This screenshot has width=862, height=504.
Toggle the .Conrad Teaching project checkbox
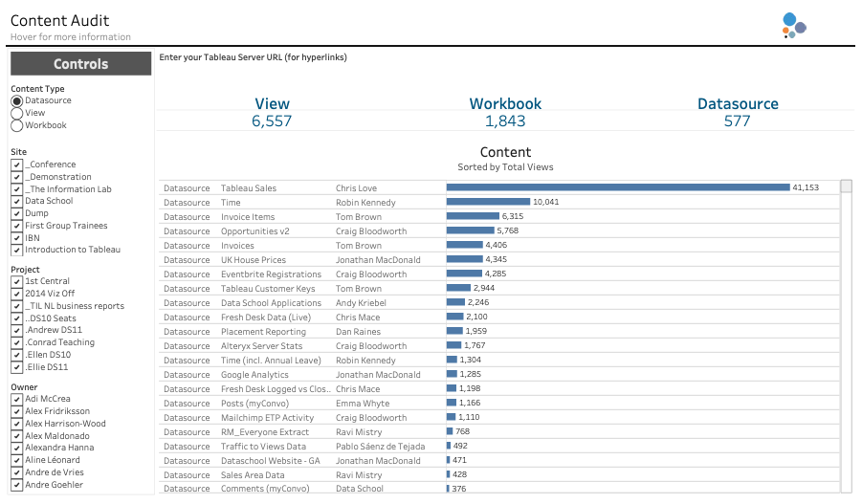tap(16, 343)
